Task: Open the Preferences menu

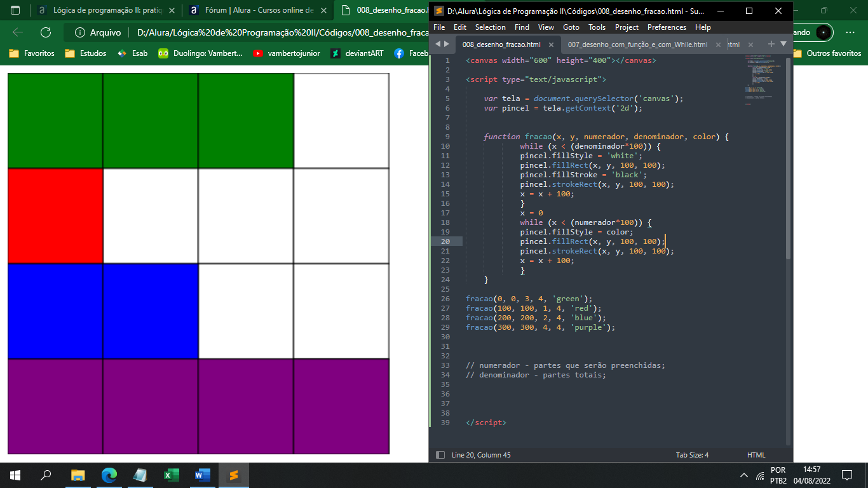Action: coord(667,27)
